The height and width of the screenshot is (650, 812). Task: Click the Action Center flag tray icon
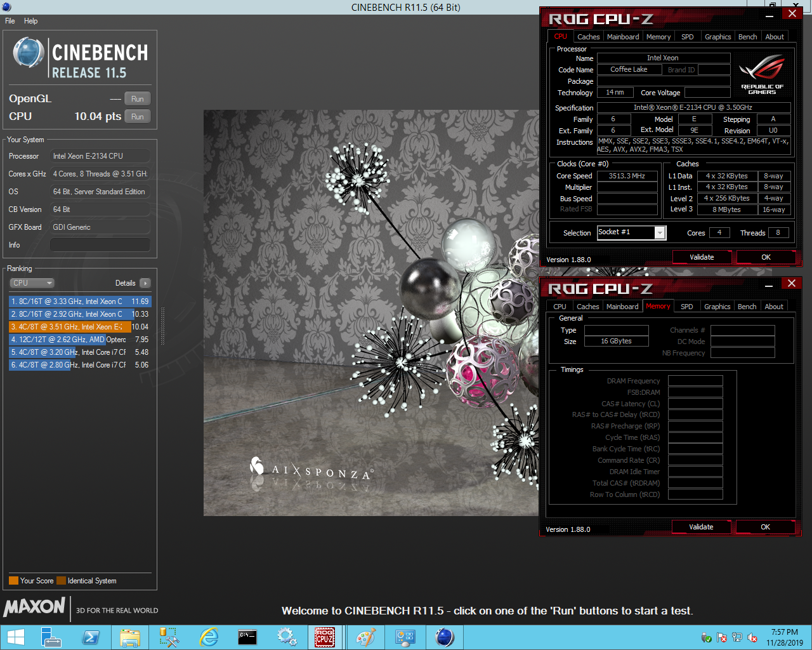pyautogui.click(x=722, y=637)
